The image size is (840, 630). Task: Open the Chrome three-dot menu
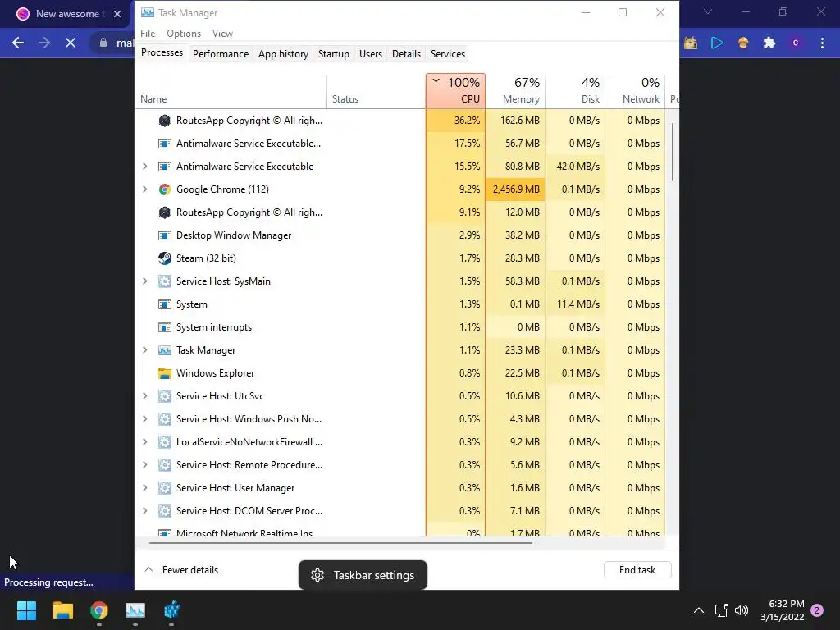click(822, 43)
